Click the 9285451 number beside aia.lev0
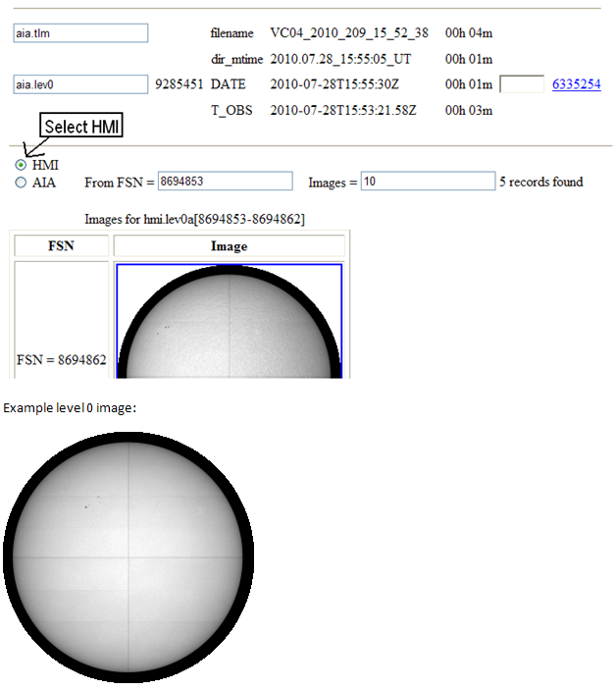 (x=180, y=84)
